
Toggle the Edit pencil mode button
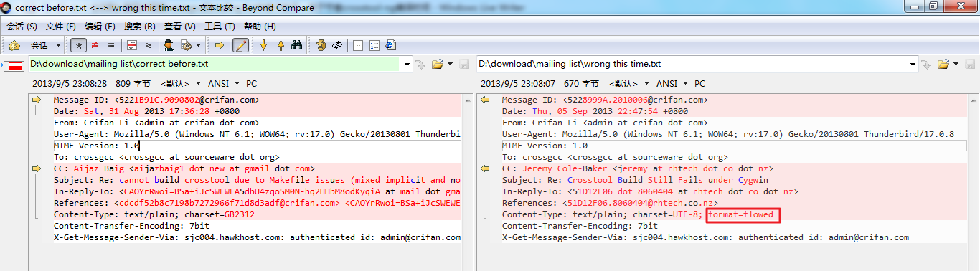click(240, 45)
